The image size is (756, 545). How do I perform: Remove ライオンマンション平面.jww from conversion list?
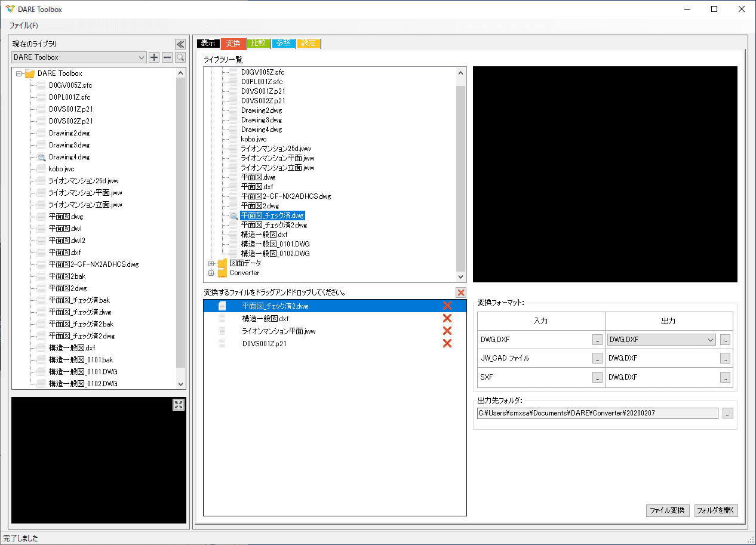447,331
